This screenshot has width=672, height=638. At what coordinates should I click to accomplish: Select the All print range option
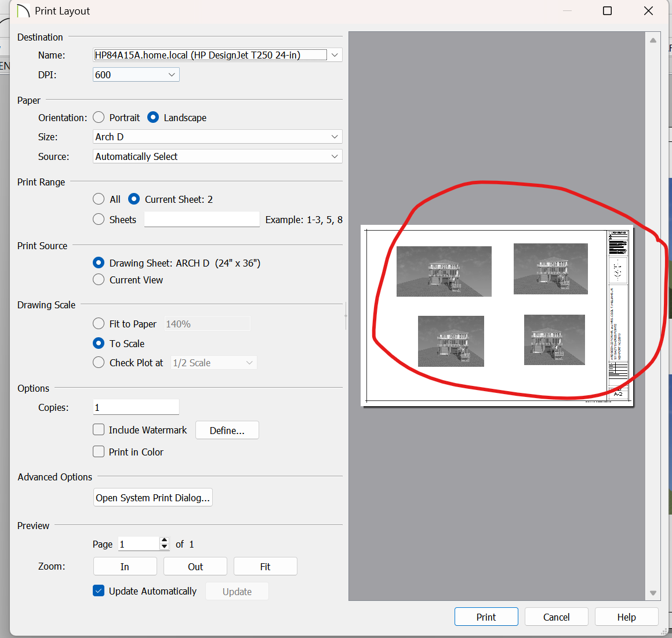pyautogui.click(x=99, y=199)
